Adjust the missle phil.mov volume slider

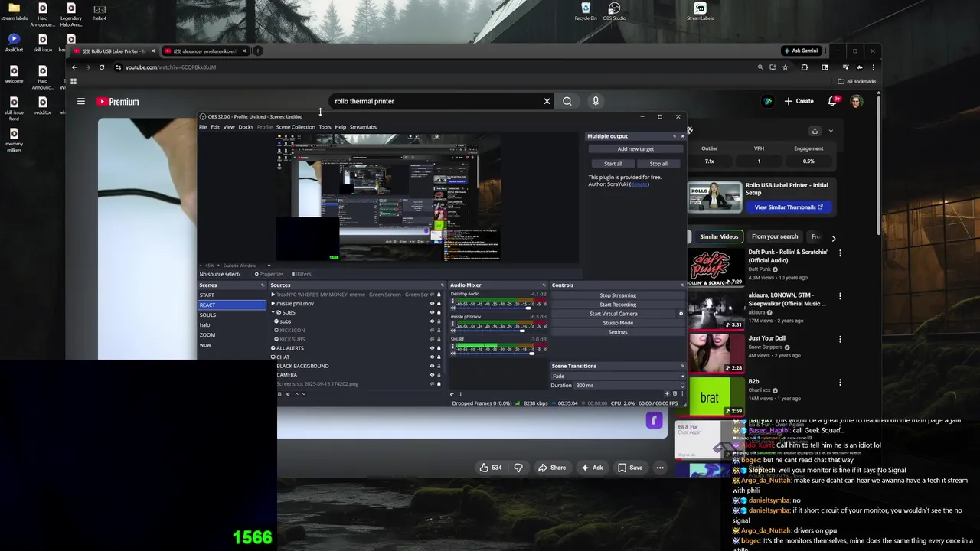click(523, 331)
